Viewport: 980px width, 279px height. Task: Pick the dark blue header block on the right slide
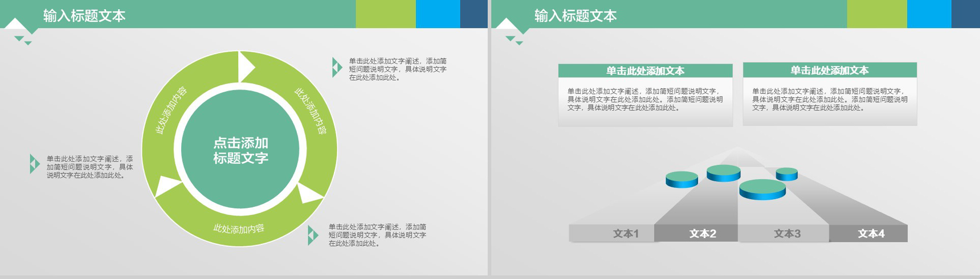pyautogui.click(x=966, y=14)
